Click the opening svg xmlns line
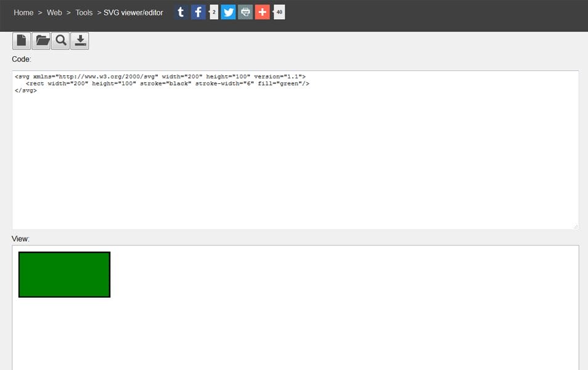 click(x=160, y=76)
